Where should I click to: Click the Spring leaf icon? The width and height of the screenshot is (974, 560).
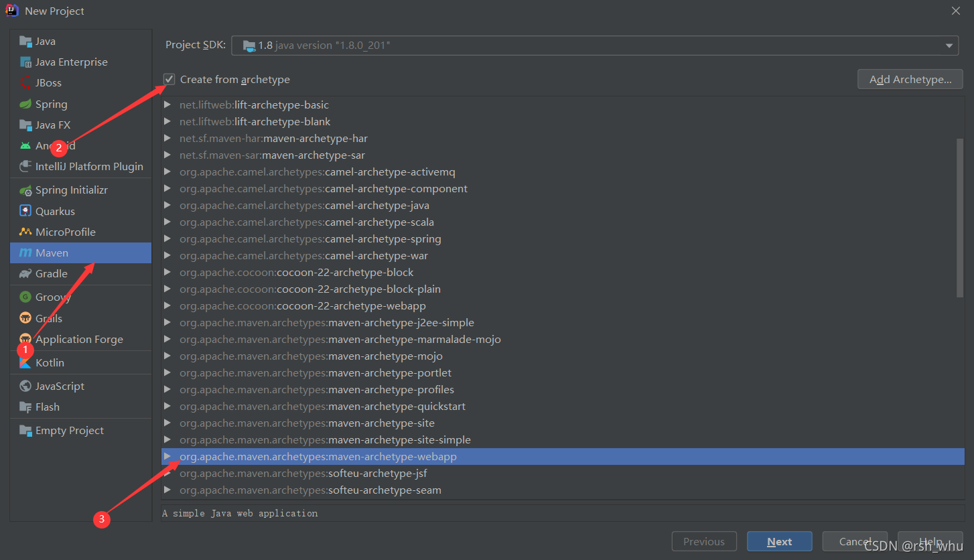tap(25, 104)
